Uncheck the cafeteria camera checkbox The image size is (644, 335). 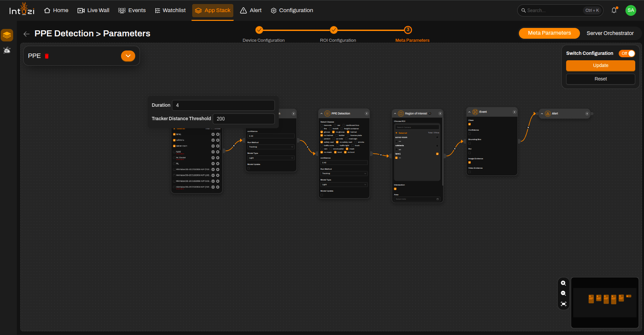[174, 140]
